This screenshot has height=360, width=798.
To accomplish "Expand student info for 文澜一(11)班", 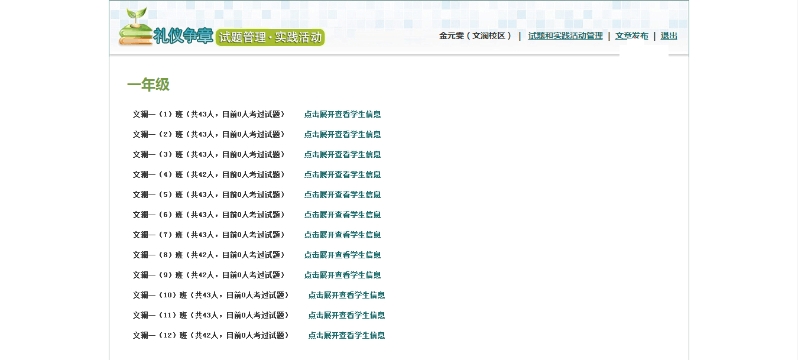I will [347, 315].
